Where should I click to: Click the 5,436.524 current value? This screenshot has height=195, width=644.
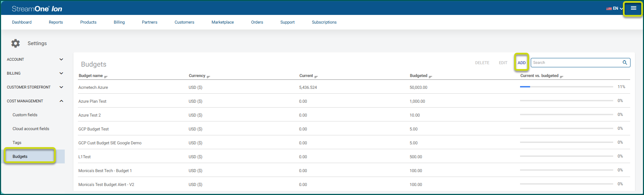tap(308, 87)
